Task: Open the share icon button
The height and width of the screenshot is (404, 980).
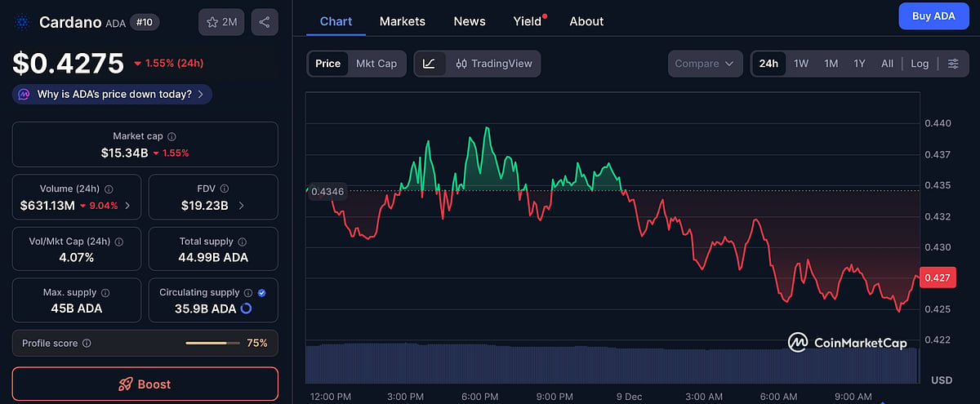Action: [x=265, y=22]
